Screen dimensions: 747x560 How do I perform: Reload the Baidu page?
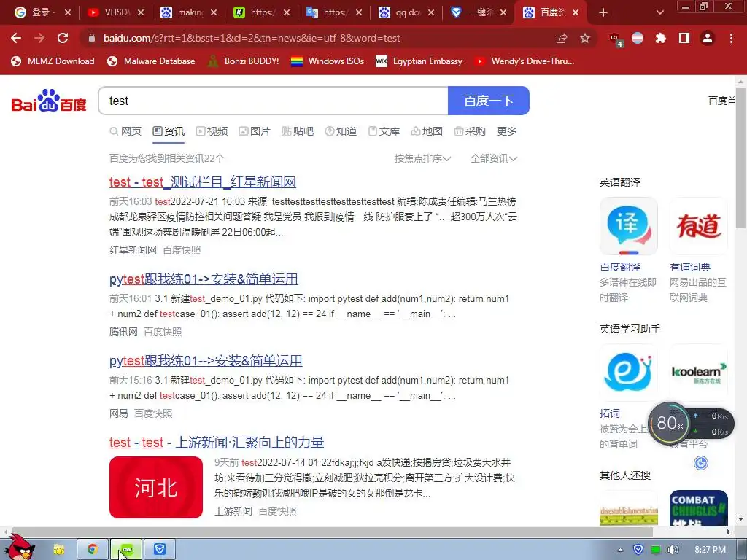coord(63,38)
